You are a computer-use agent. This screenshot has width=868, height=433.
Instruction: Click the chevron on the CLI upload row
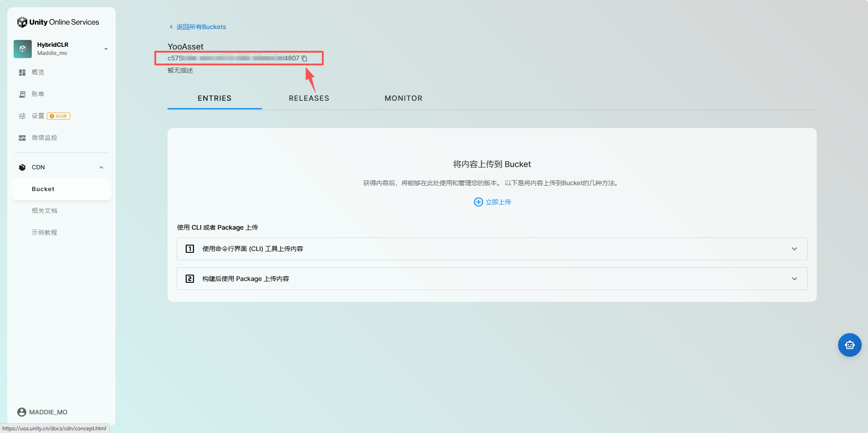pos(794,249)
